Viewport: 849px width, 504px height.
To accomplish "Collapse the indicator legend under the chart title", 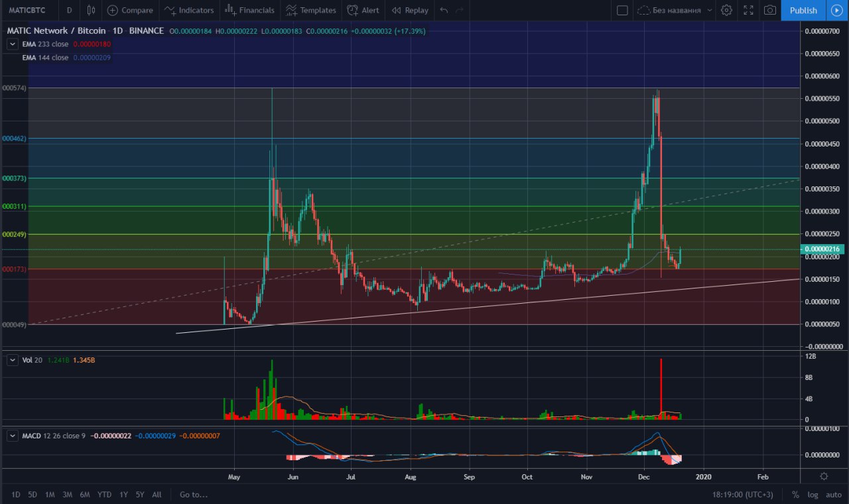I will (x=13, y=44).
